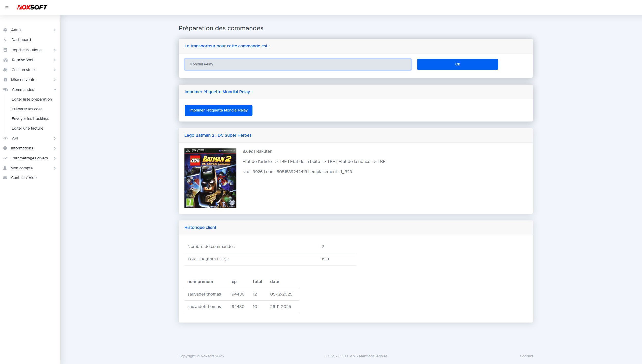This screenshot has height=364, width=642.
Task: Click the Admin gear icon
Action: [x=5, y=30]
